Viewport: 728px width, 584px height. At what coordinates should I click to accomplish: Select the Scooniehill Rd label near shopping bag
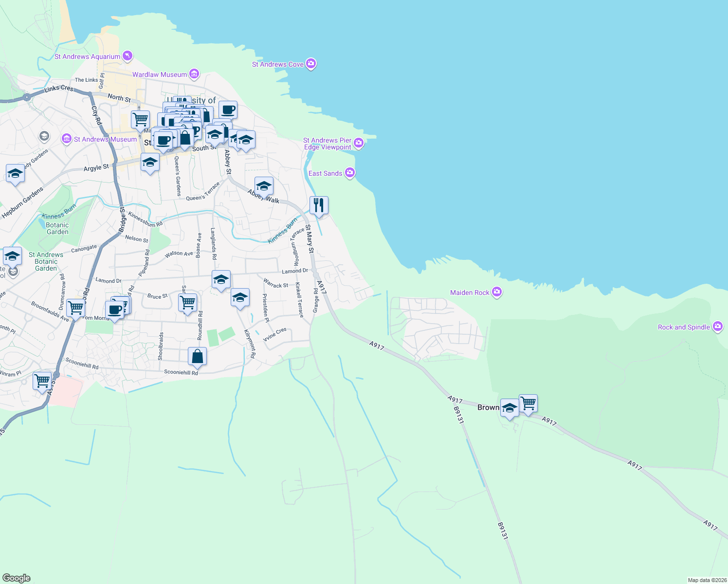click(181, 372)
